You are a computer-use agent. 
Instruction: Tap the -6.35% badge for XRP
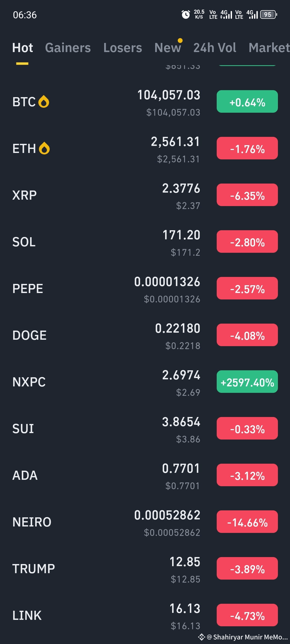[x=247, y=195]
